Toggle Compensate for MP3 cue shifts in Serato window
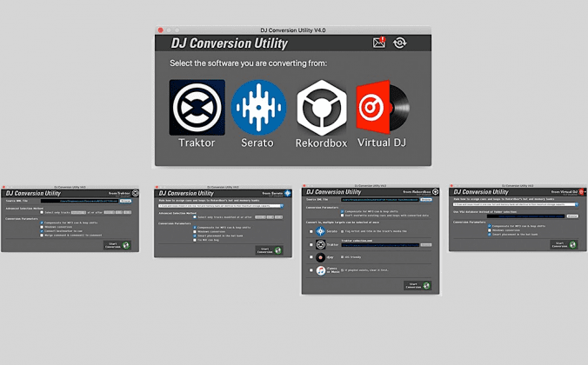 point(195,228)
